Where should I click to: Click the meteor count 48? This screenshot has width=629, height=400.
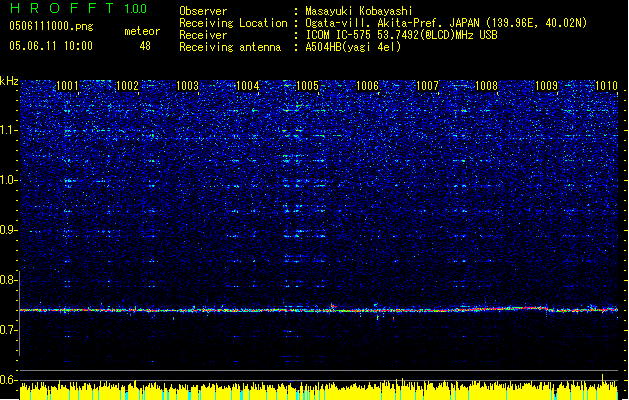click(x=145, y=46)
